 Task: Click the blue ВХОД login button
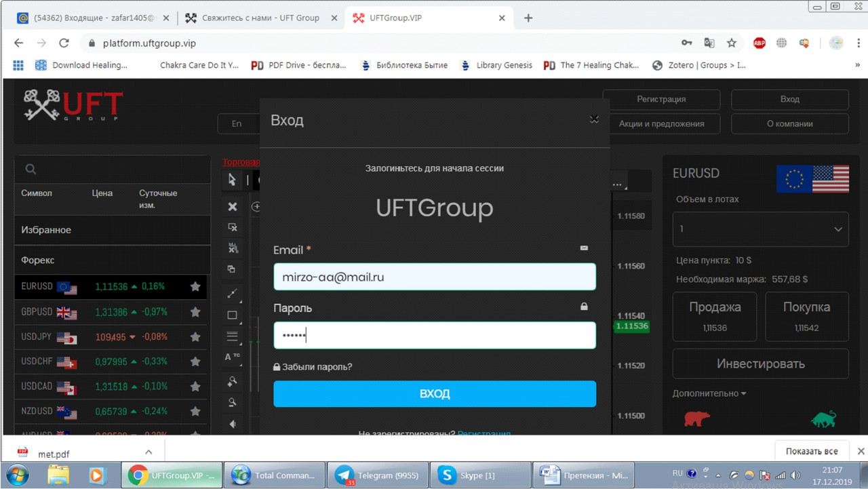point(435,394)
